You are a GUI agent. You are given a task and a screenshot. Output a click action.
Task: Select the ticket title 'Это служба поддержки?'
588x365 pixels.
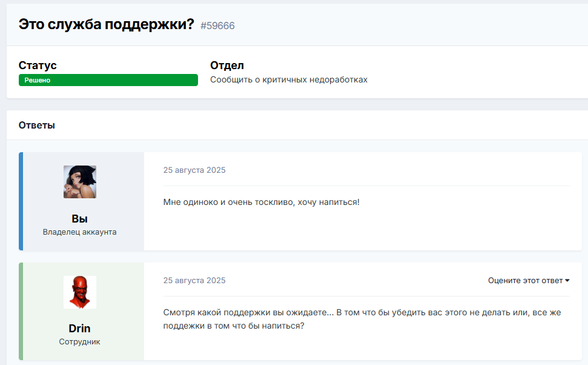106,24
